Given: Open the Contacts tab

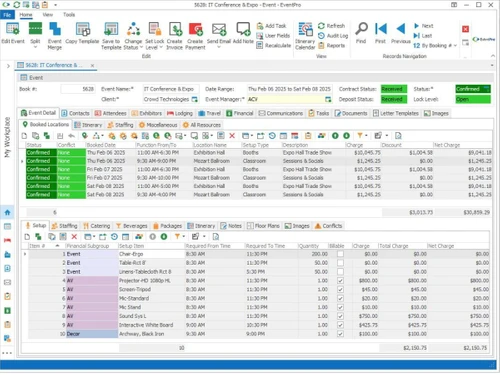Looking at the screenshot, I should coord(76,113).
